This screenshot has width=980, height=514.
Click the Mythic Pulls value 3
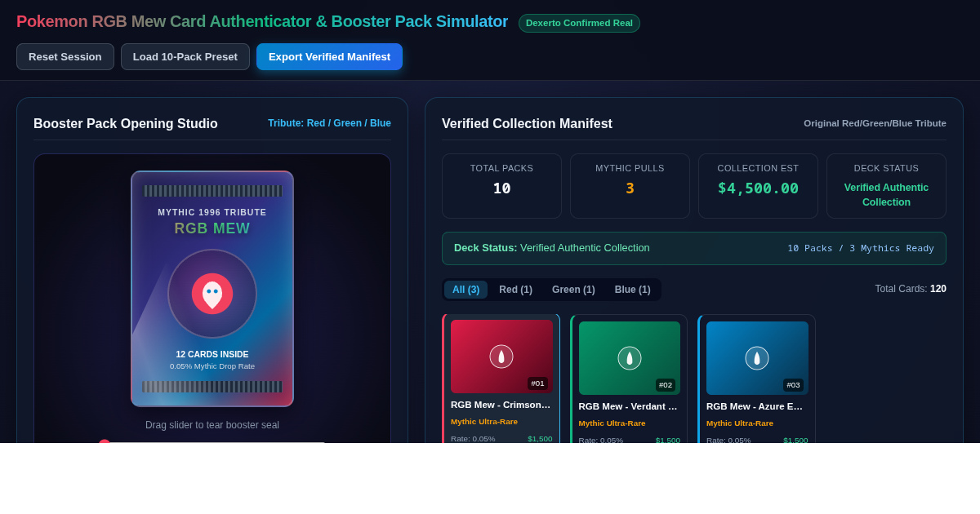630,188
